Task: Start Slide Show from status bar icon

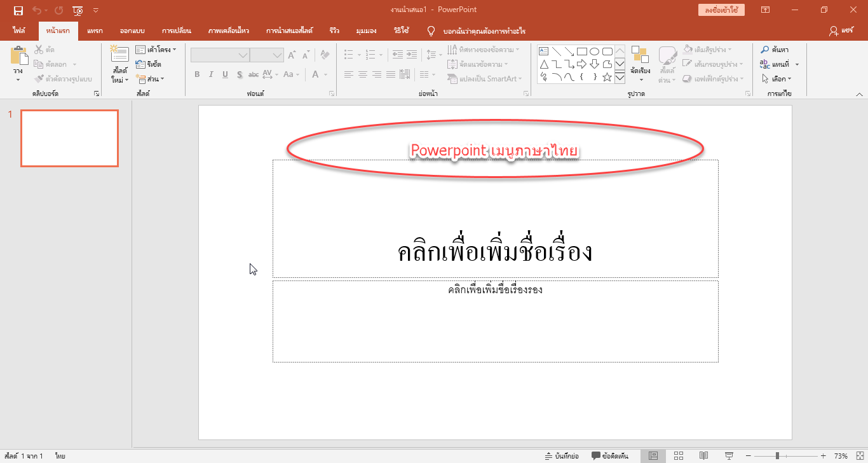Action: pyautogui.click(x=729, y=456)
